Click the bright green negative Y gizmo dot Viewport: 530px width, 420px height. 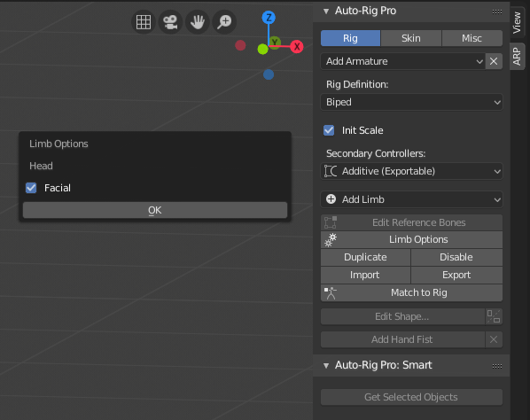(x=262, y=50)
